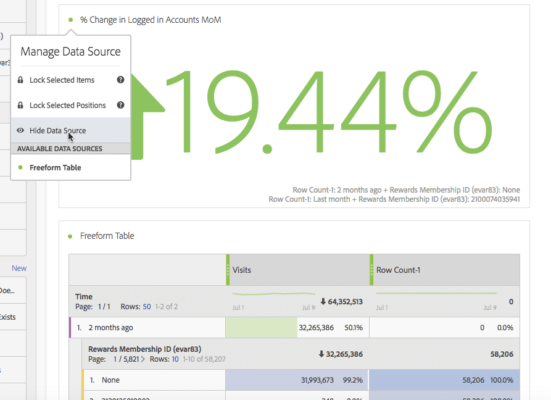Click the Visits column header

[x=299, y=270]
